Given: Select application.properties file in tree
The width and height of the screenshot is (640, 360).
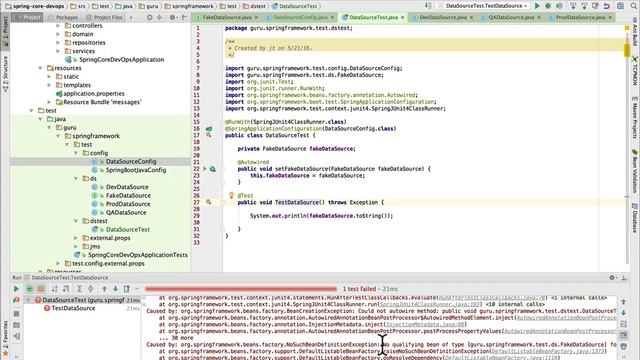Looking at the screenshot, I should point(93,93).
